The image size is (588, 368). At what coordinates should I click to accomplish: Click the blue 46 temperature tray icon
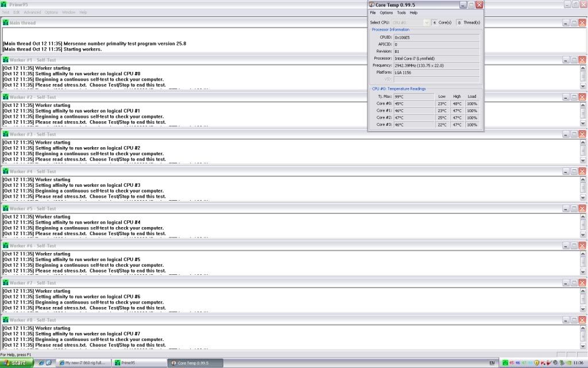point(517,363)
